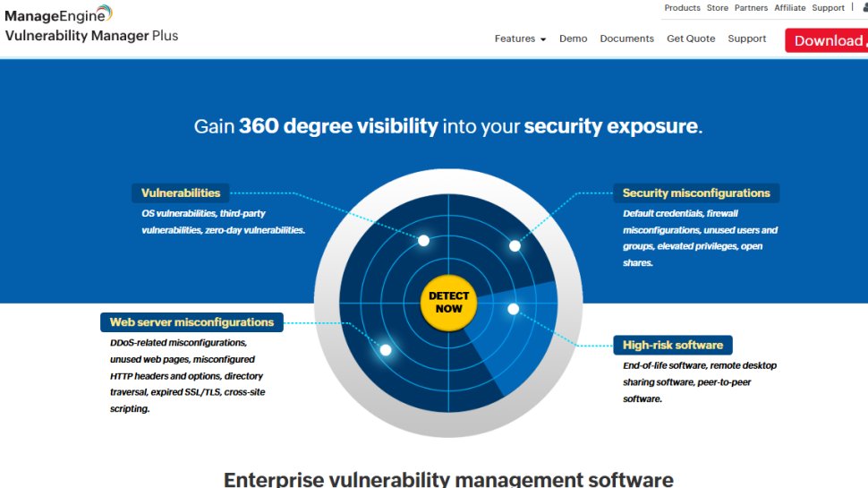Select the Web server misconfigurations label
This screenshot has width=868, height=488.
point(191,322)
